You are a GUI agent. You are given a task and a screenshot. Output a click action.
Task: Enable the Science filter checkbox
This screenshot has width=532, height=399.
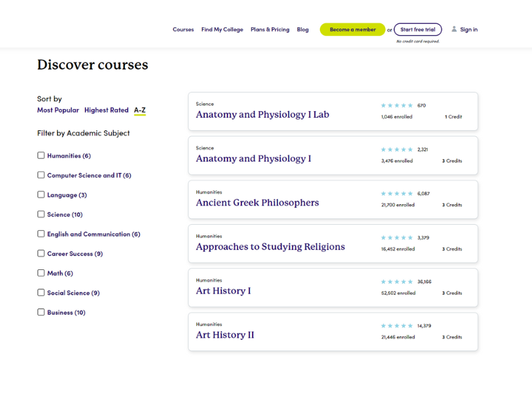(41, 214)
